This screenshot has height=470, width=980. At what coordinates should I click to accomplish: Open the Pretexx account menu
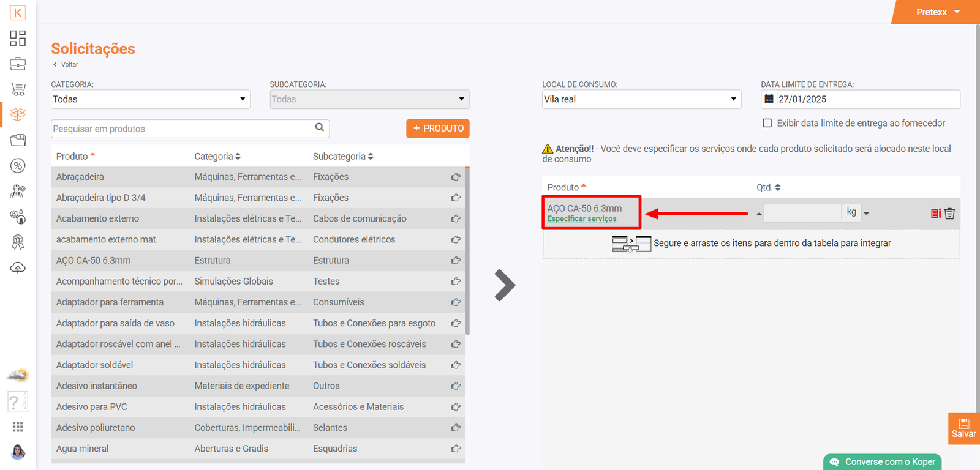coord(937,12)
